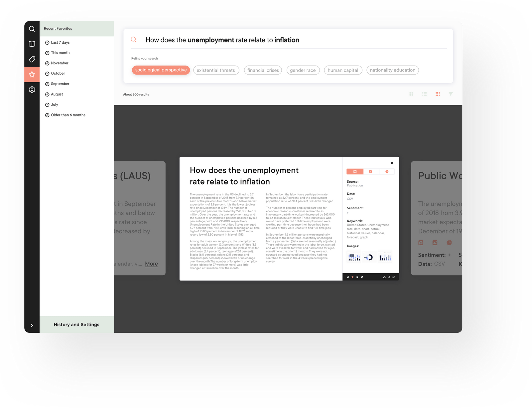Switch to the pie chart tab in modal
This screenshot has width=532, height=408.
tap(387, 171)
